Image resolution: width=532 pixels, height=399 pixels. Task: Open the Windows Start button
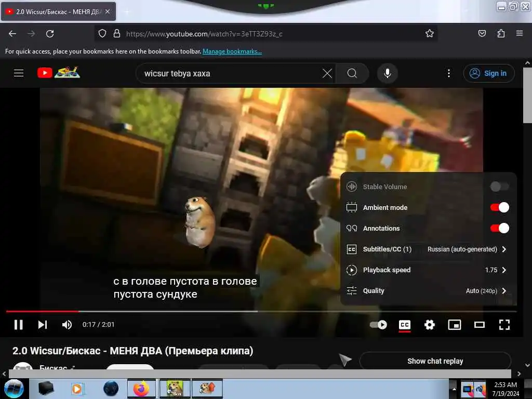point(14,389)
